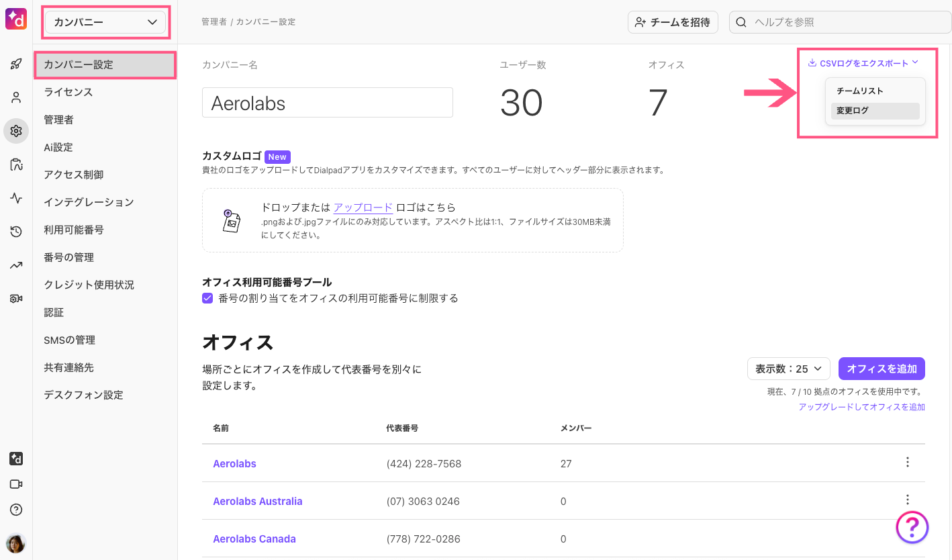This screenshot has width=952, height=560.
Task: Open the person profile icon
Action: 16,97
